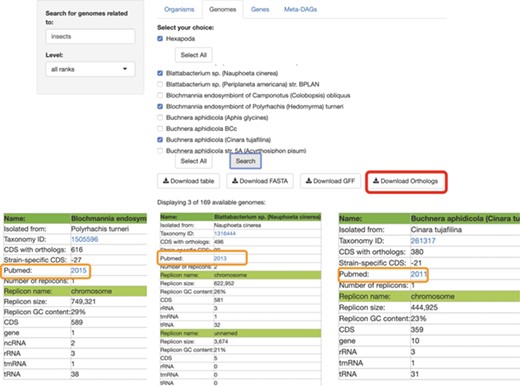
Task: Click Select All under Hexapoda
Action: [194, 55]
